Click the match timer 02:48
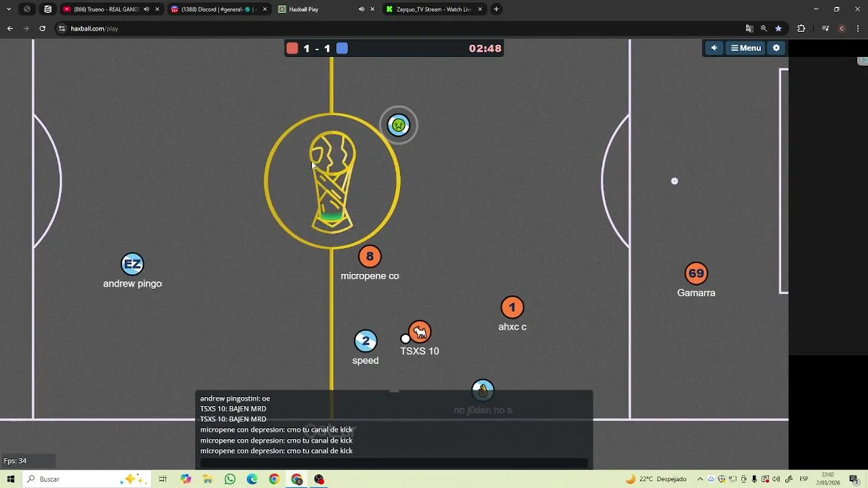The width and height of the screenshot is (868, 488). 485,48
